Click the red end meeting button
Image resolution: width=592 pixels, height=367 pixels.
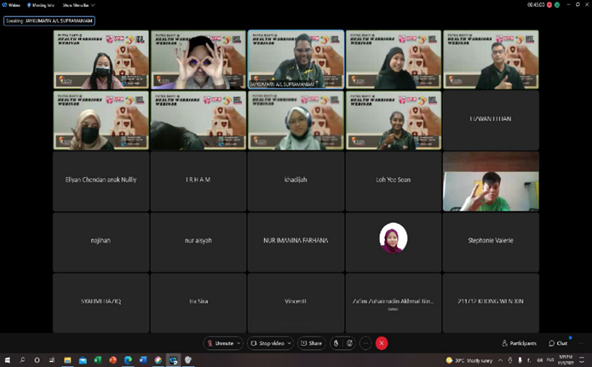[382, 343]
